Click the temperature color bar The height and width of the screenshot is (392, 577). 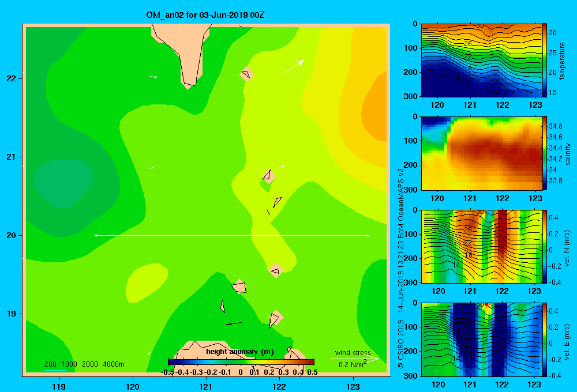pos(545,60)
